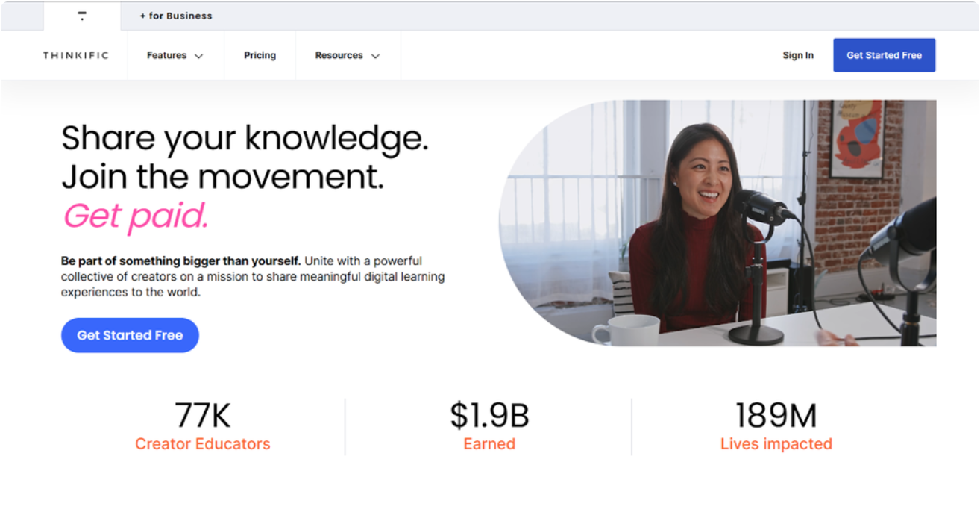Screen dimensions: 980x521
Task: Click the Creator Educators orange label
Action: 203,444
